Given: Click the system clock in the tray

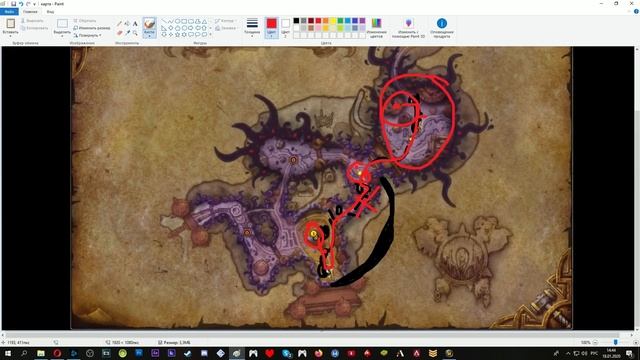Looking at the screenshot, I should coord(611,353).
